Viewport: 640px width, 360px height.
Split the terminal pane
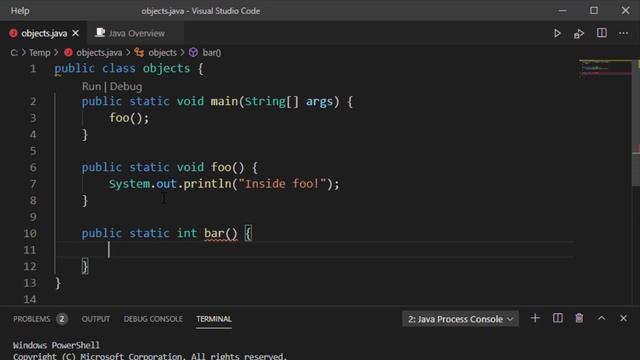[x=558, y=318]
